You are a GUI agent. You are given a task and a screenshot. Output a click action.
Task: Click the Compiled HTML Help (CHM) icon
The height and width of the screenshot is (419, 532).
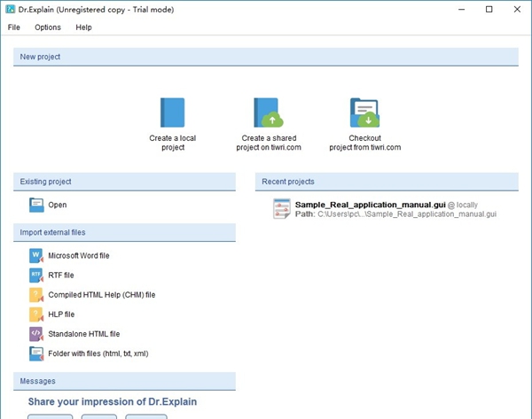pos(36,295)
